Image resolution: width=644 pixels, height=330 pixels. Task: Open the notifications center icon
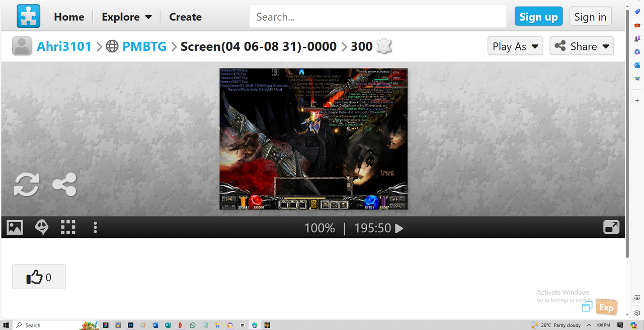(x=620, y=325)
